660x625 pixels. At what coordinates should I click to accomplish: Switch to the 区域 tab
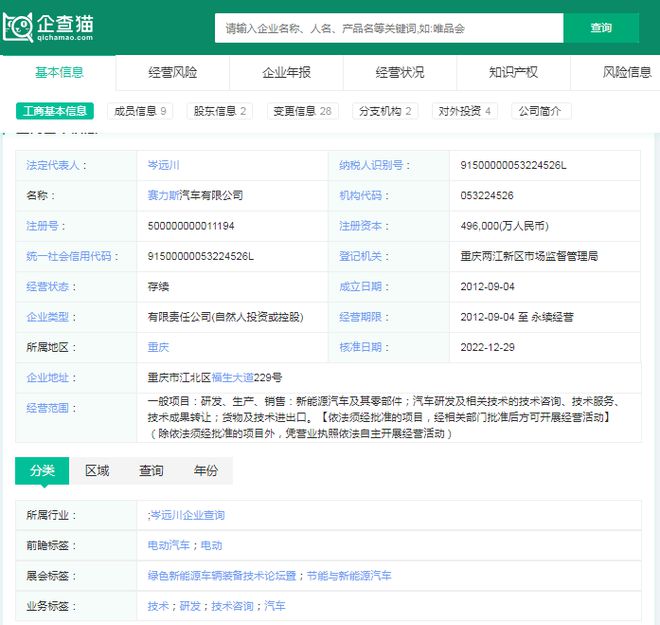pyautogui.click(x=97, y=471)
